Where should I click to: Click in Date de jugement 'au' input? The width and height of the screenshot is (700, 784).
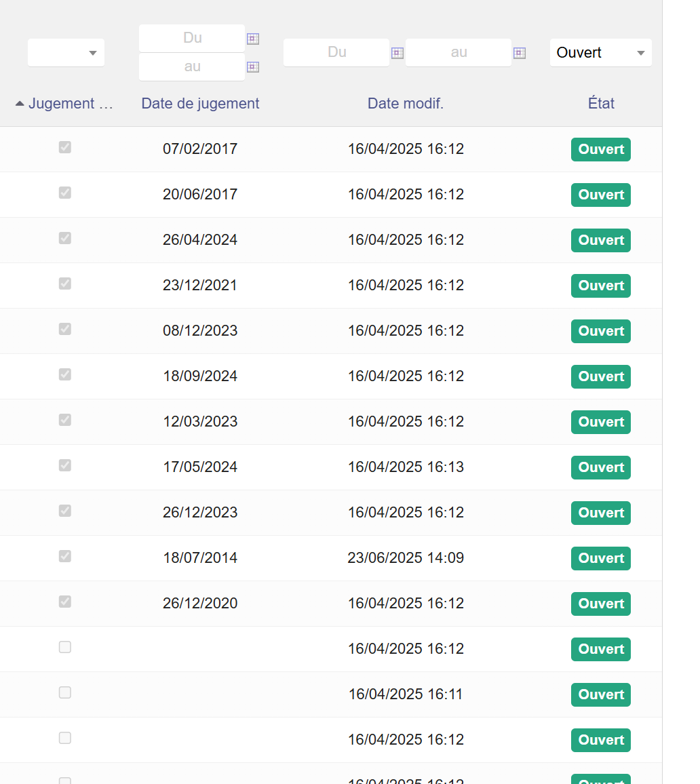pyautogui.click(x=192, y=66)
